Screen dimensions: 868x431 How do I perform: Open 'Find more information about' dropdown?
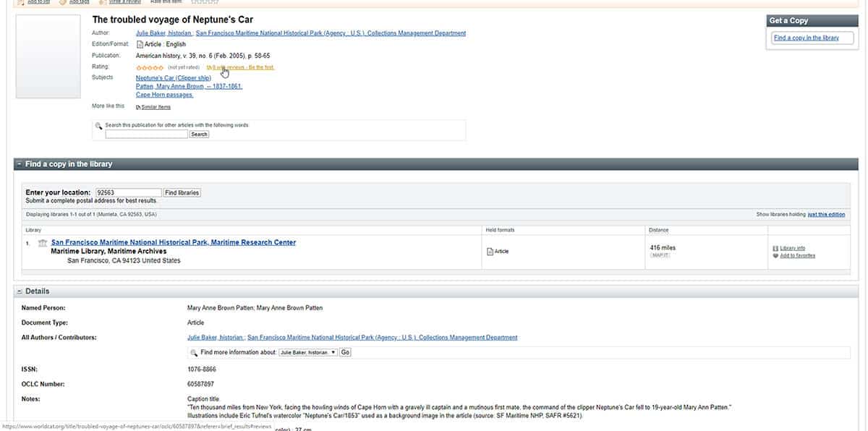308,352
